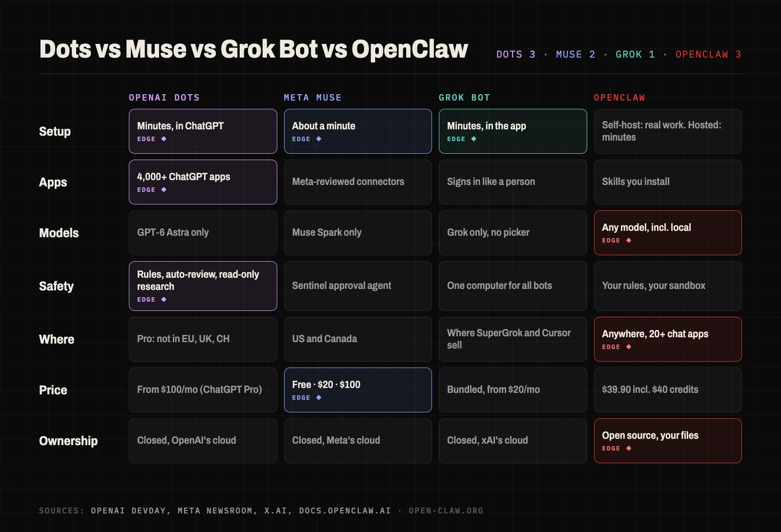Click the OPEN-CLAW.ORG footer text
Viewport: 781px width, 532px height.
446,511
